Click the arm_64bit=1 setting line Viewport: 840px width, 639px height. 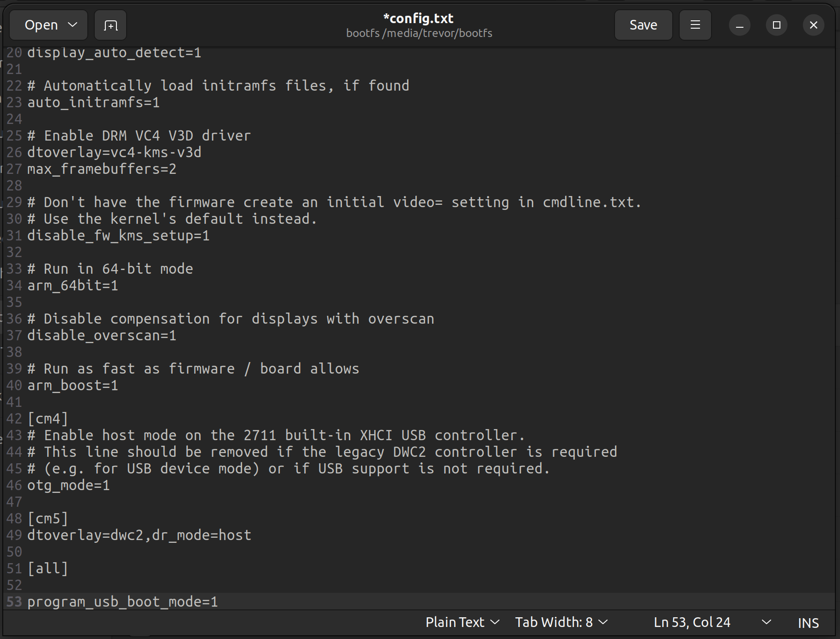click(x=73, y=286)
